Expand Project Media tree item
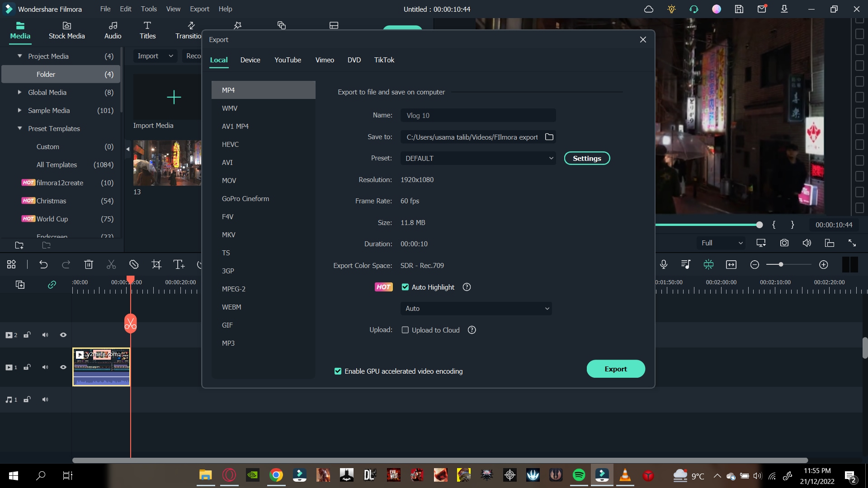Viewport: 868px width, 488px height. pyautogui.click(x=19, y=56)
